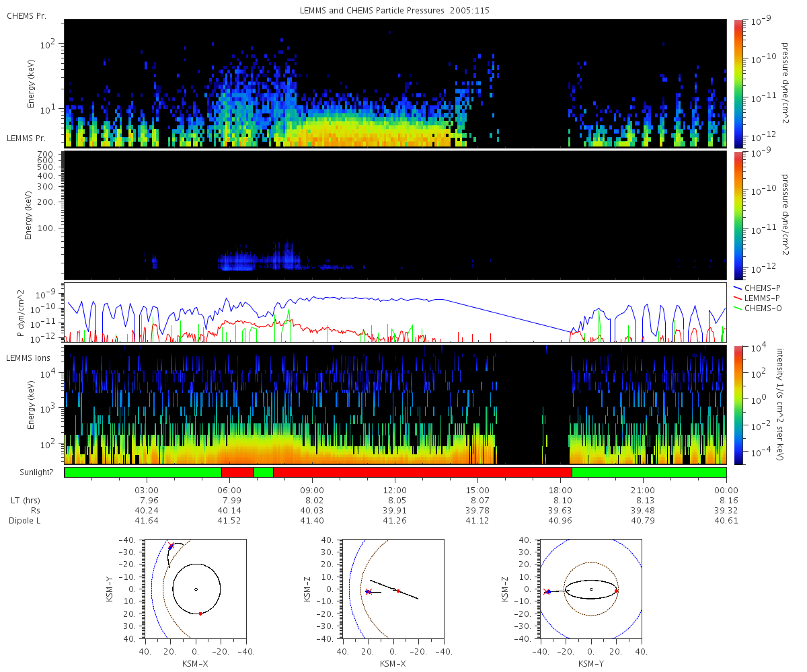
Task: Click the KSM-X versus KSM-Z orbit plot
Action: point(393,589)
